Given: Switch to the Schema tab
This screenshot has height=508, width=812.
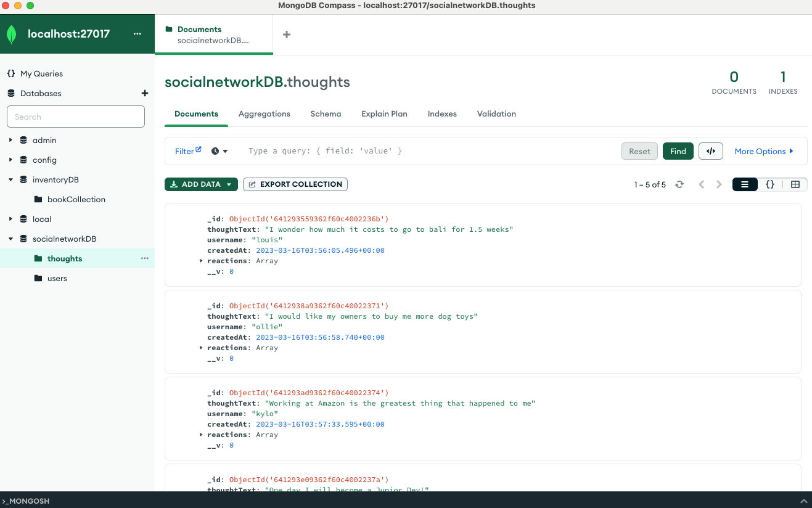Looking at the screenshot, I should click(326, 113).
